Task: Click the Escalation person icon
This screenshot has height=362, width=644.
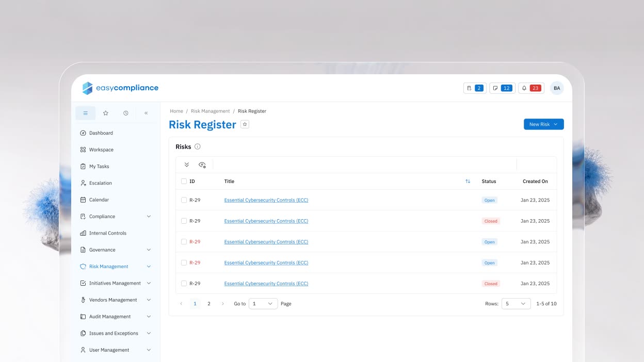Action: [x=83, y=183]
